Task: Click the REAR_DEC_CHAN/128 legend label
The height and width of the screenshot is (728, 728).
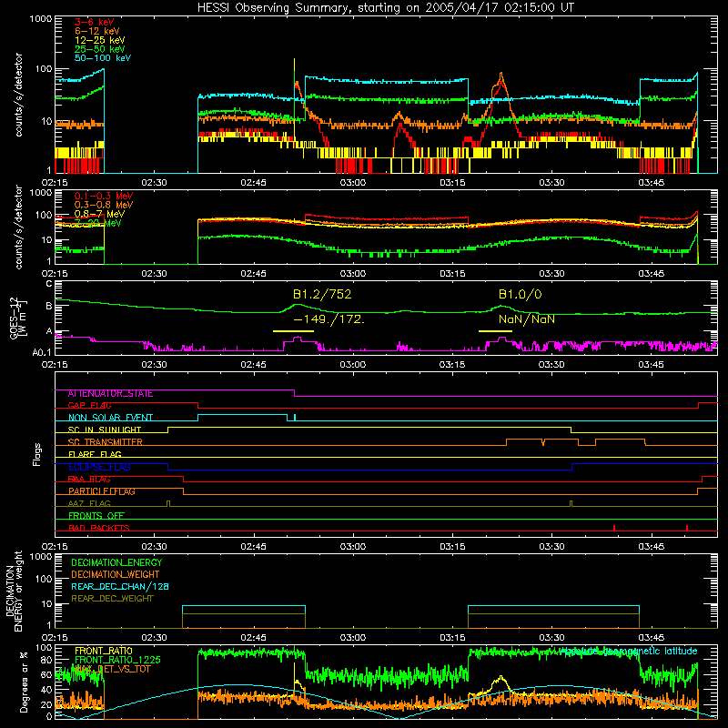Action: (x=120, y=587)
